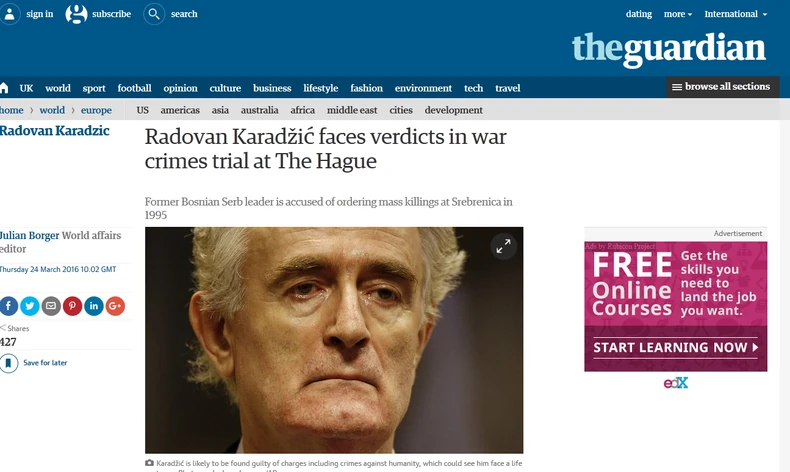Go to homepage with house icon
The width and height of the screenshot is (790, 472).
(4, 88)
